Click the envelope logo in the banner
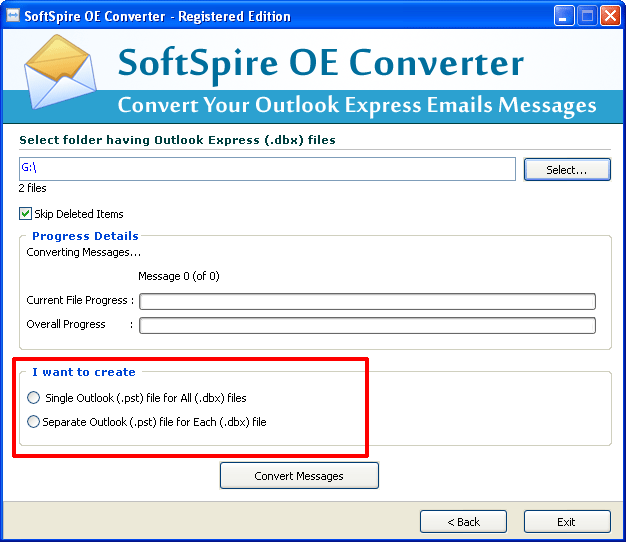This screenshot has height=542, width=626. (x=60, y=72)
